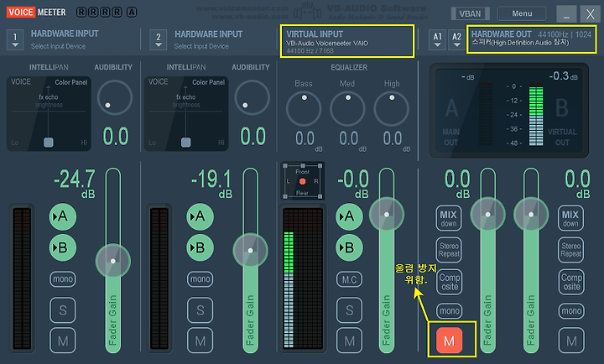Expand Hardware Input 2 device selector
The width and height of the screenshot is (604, 364).
(159, 40)
